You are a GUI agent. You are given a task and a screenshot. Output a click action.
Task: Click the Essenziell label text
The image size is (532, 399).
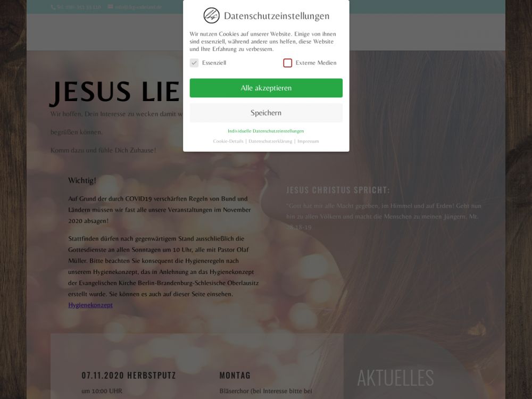(214, 63)
